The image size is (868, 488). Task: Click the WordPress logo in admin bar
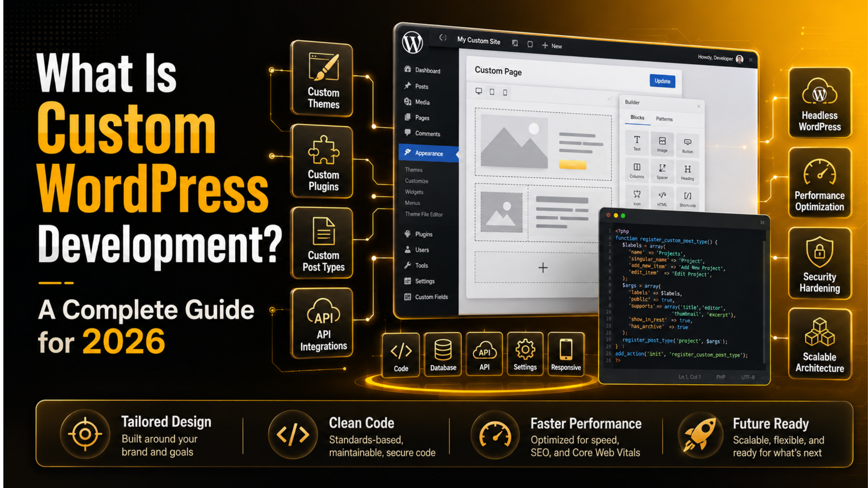click(412, 43)
